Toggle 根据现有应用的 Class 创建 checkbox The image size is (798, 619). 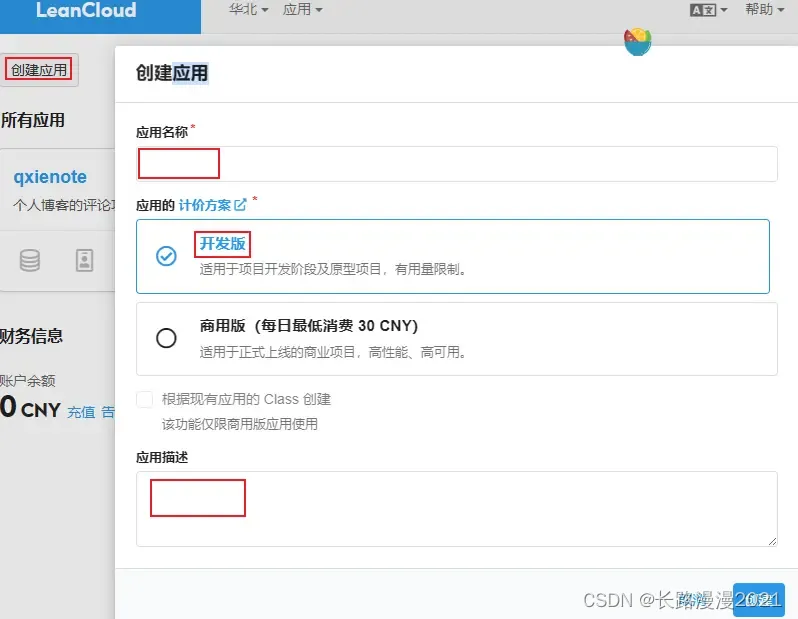pos(145,399)
